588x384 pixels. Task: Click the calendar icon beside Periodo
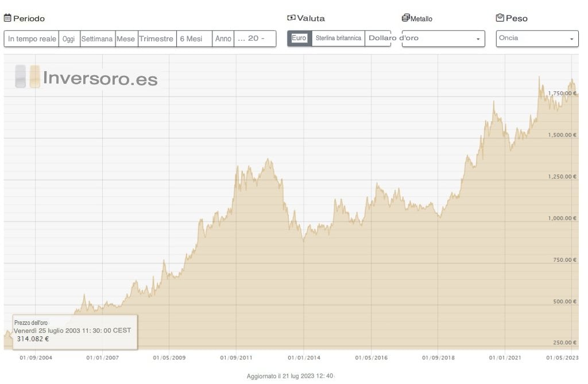(x=7, y=18)
